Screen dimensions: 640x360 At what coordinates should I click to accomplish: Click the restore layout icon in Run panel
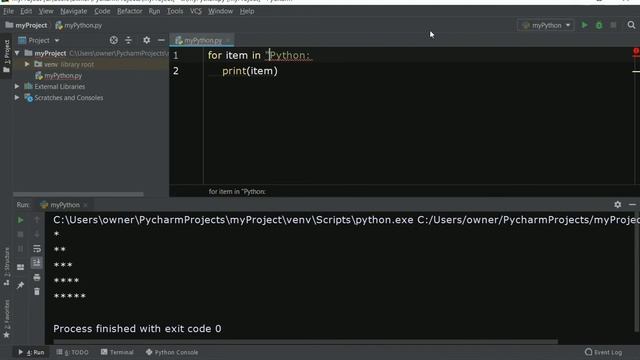(x=20, y=267)
